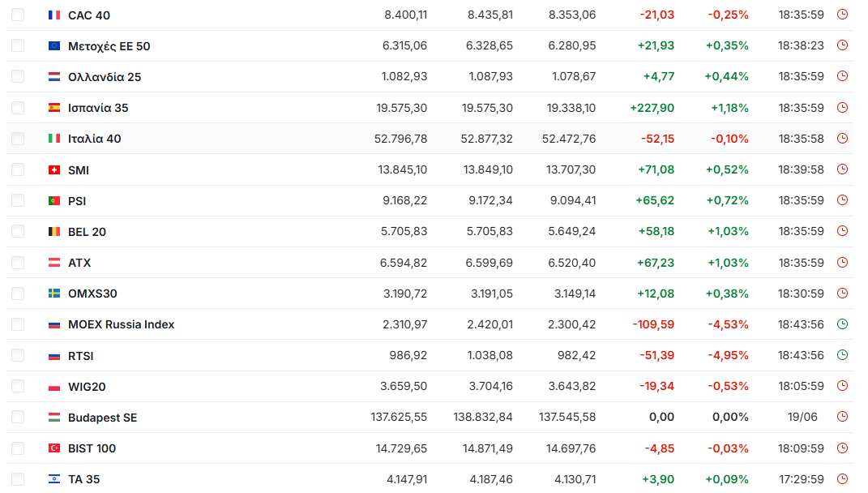The height and width of the screenshot is (493, 868).
Task: Open the BIST 100 index link
Action: (92, 448)
